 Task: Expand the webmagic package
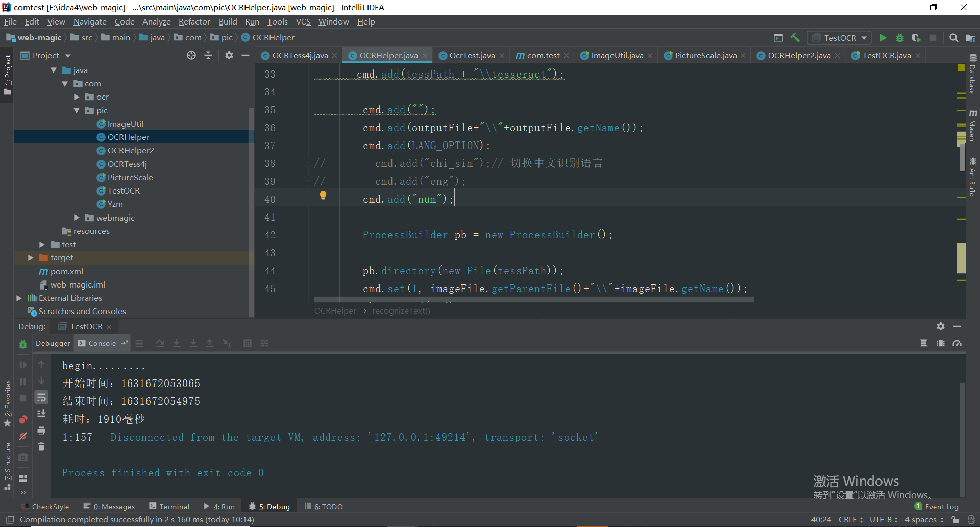click(x=77, y=218)
